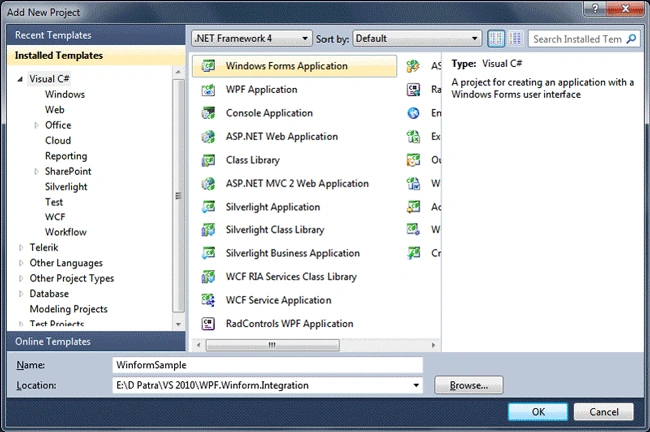Click the search magnifier icon

point(631,39)
